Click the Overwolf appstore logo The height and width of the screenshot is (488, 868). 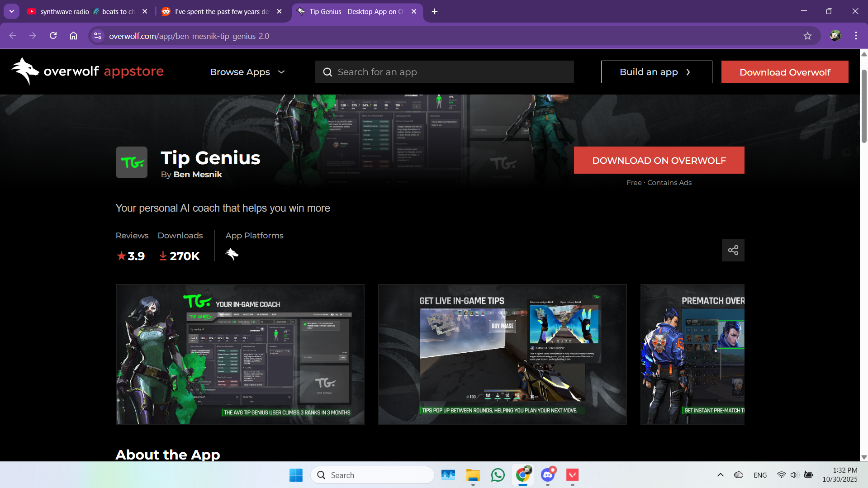pyautogui.click(x=87, y=71)
